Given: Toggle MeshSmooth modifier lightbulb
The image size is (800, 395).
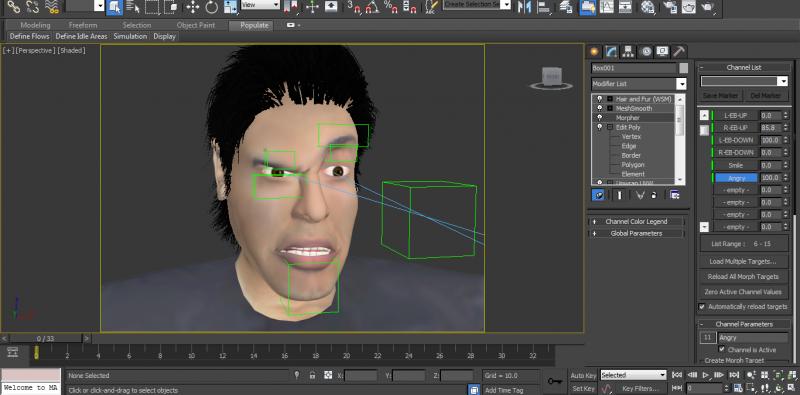Looking at the screenshot, I should point(599,108).
